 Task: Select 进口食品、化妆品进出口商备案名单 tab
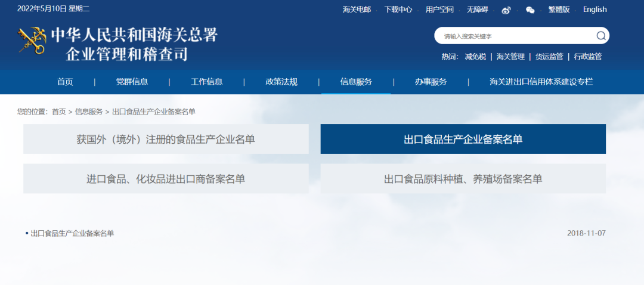click(x=166, y=179)
